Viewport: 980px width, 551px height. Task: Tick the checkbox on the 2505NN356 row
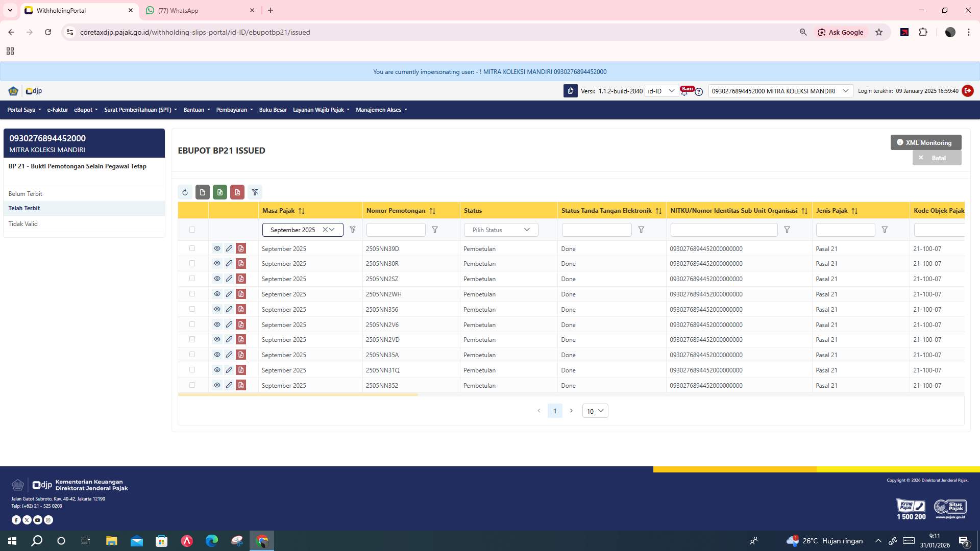192,309
